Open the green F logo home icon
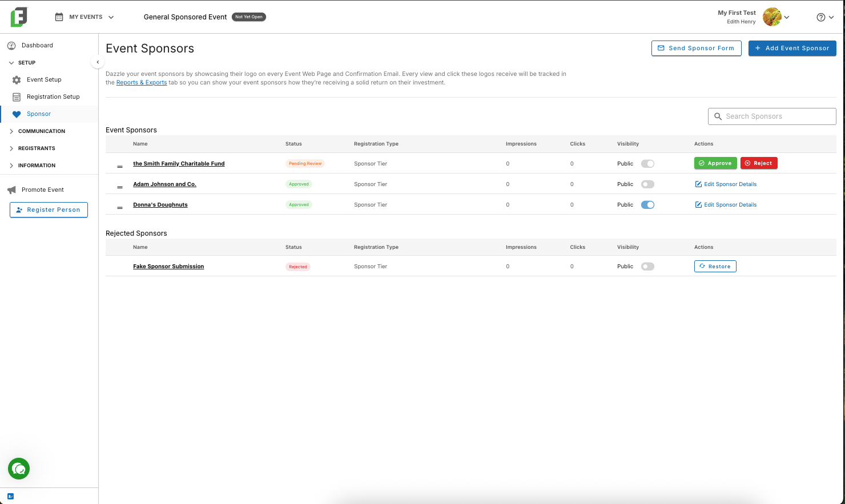Viewport: 845px width, 504px height. (x=19, y=17)
